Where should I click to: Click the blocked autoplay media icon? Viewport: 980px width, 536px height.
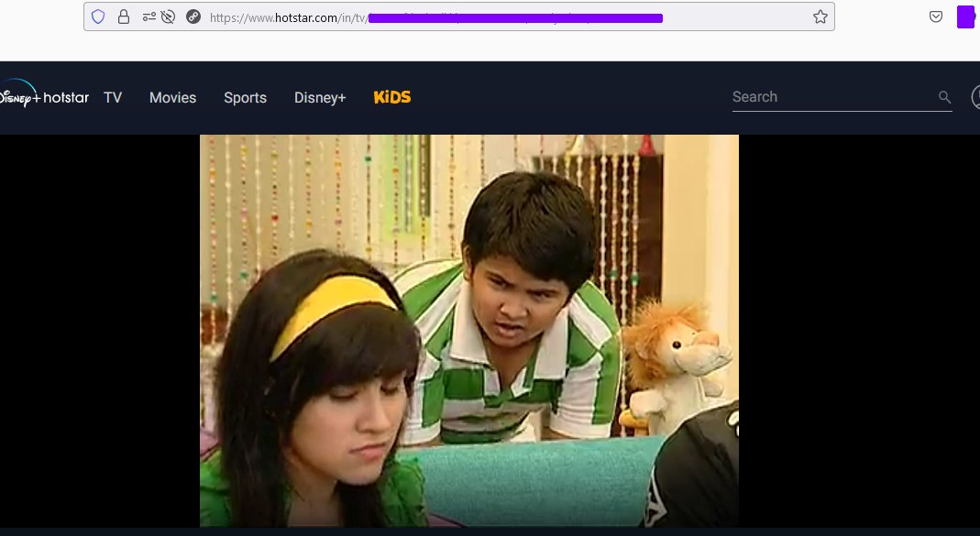(168, 16)
